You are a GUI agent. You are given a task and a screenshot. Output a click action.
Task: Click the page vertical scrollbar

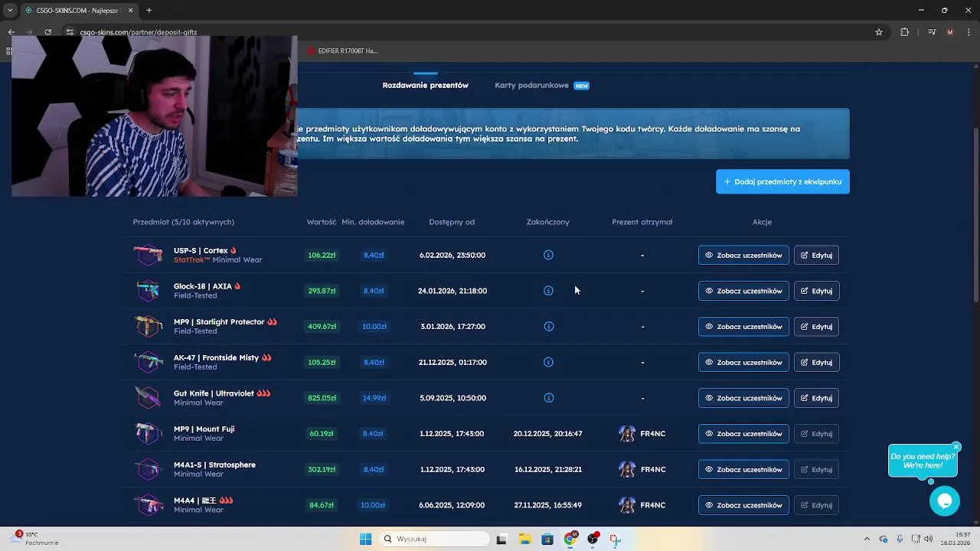pyautogui.click(x=975, y=214)
